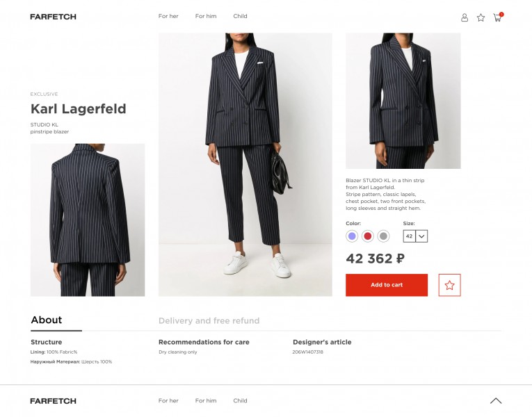
Task: Click the FARFETCH logo in footer
Action: click(53, 401)
